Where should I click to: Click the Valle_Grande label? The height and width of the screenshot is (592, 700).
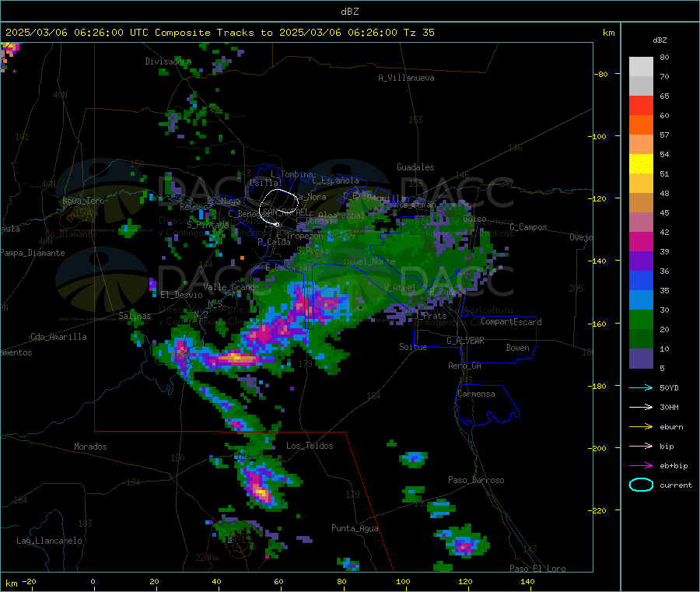231,286
